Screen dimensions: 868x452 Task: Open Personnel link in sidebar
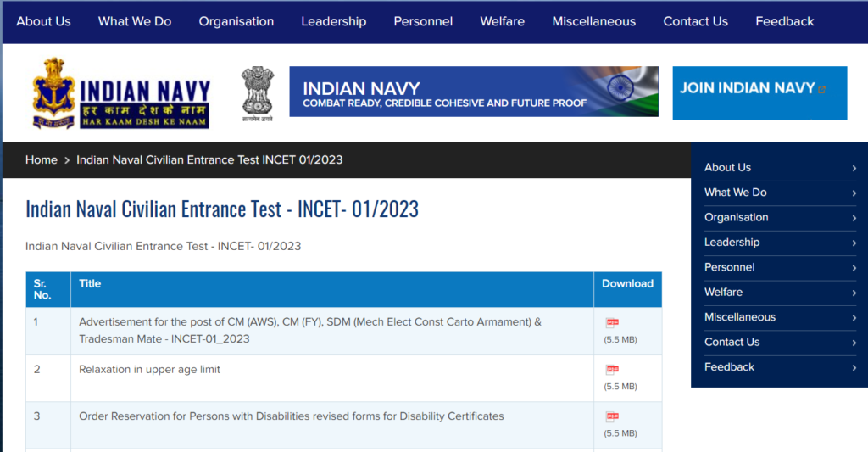click(x=729, y=267)
